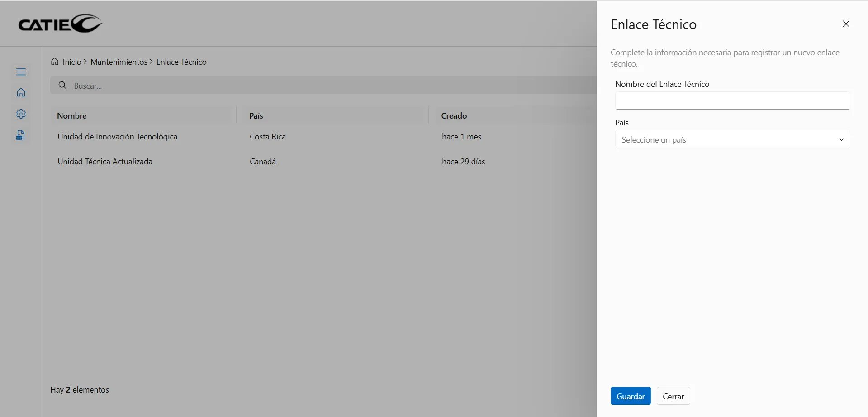Open the home icon in left sidebar
Viewport: 868px width, 417px height.
[x=21, y=93]
